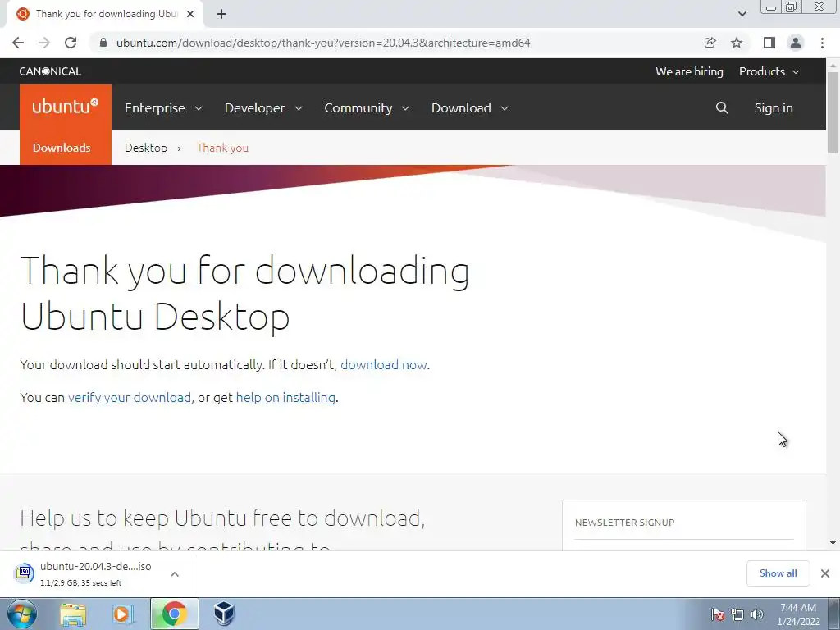Open the Chrome profile avatar

[x=796, y=43]
